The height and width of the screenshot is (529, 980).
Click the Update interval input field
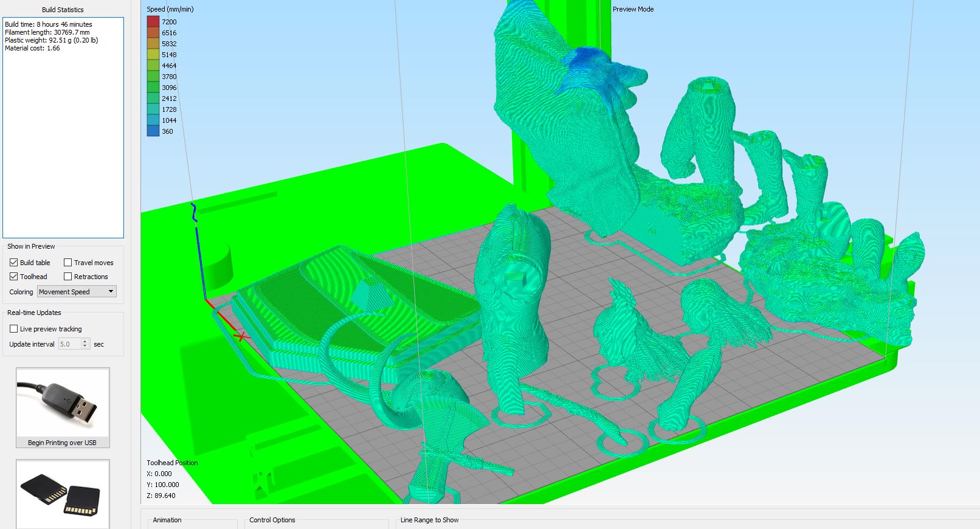pyautogui.click(x=69, y=344)
